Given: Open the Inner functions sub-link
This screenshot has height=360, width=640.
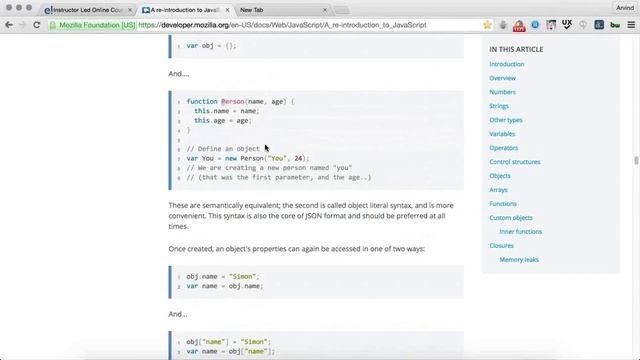Looking at the screenshot, I should (521, 231).
